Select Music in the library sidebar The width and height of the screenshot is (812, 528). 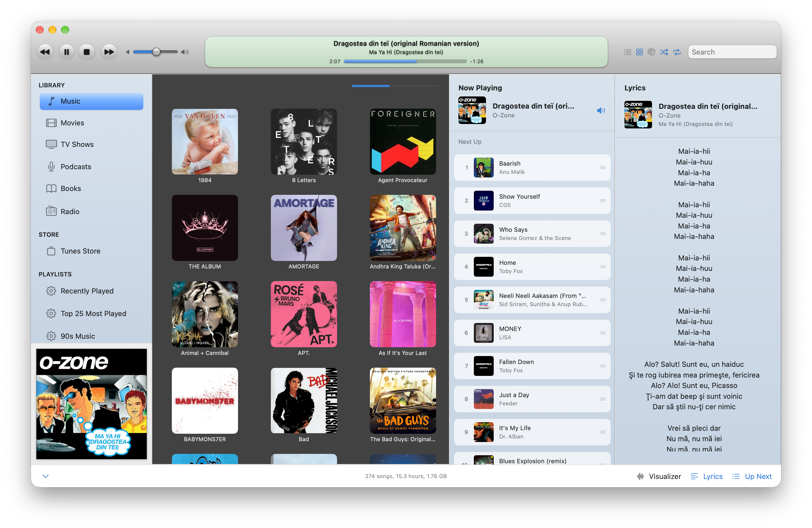(x=92, y=101)
